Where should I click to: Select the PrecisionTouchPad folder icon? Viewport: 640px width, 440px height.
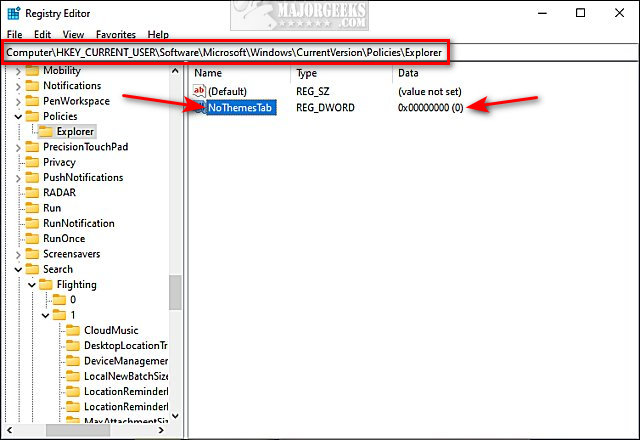point(32,147)
